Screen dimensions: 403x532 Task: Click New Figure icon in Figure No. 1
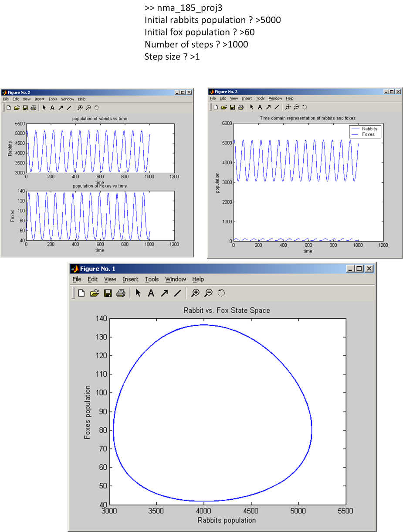(81, 293)
